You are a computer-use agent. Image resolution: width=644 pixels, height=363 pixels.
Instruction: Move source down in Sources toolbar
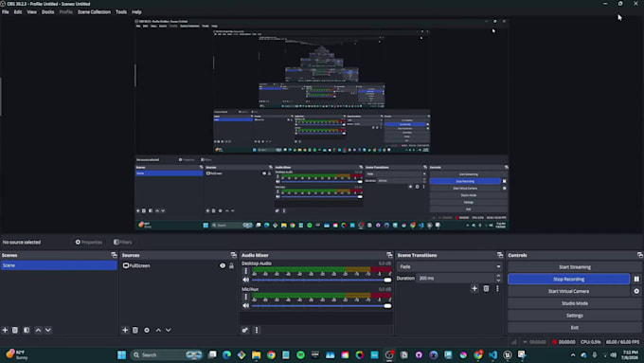169,330
